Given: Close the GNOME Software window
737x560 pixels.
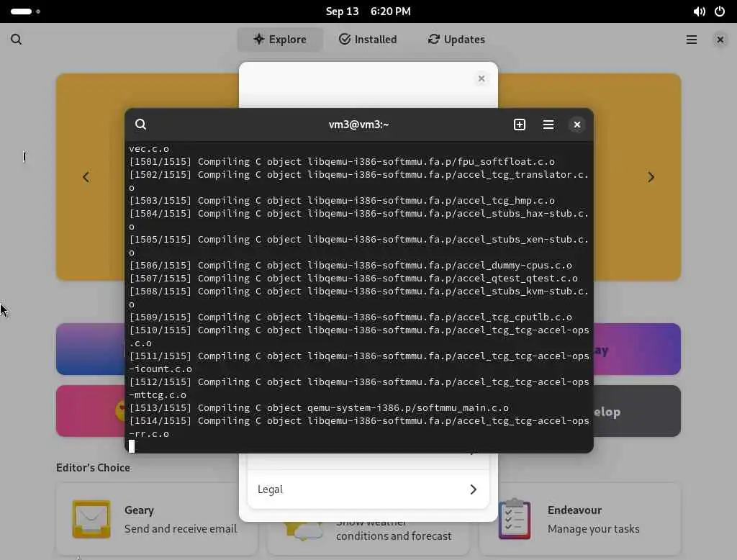Looking at the screenshot, I should click(x=720, y=40).
